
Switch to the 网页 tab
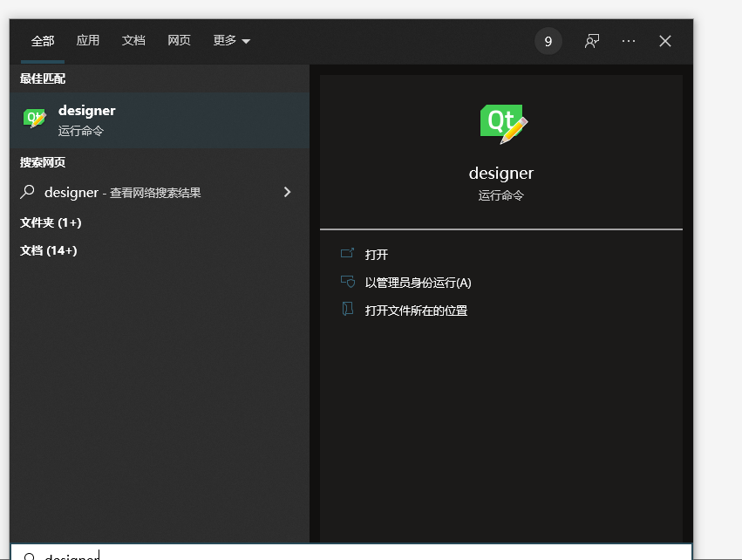pos(179,40)
